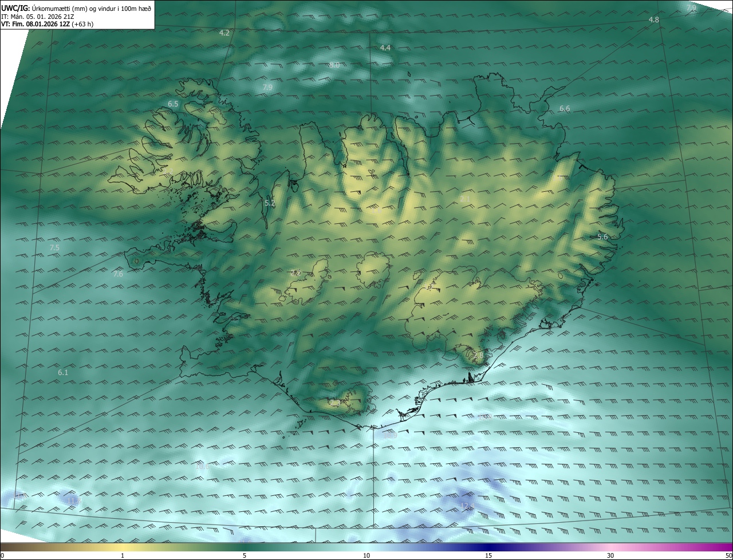This screenshot has height=560, width=733.
Task: Click the 7.6 value label
Action: point(118,274)
